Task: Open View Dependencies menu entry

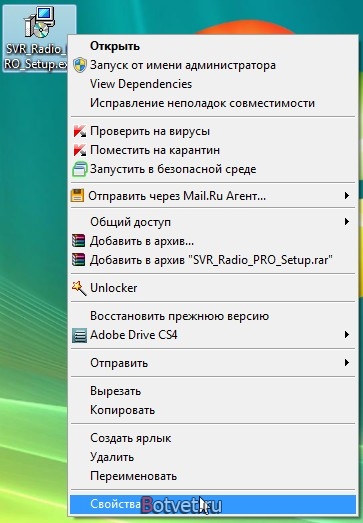Action: click(x=213, y=84)
